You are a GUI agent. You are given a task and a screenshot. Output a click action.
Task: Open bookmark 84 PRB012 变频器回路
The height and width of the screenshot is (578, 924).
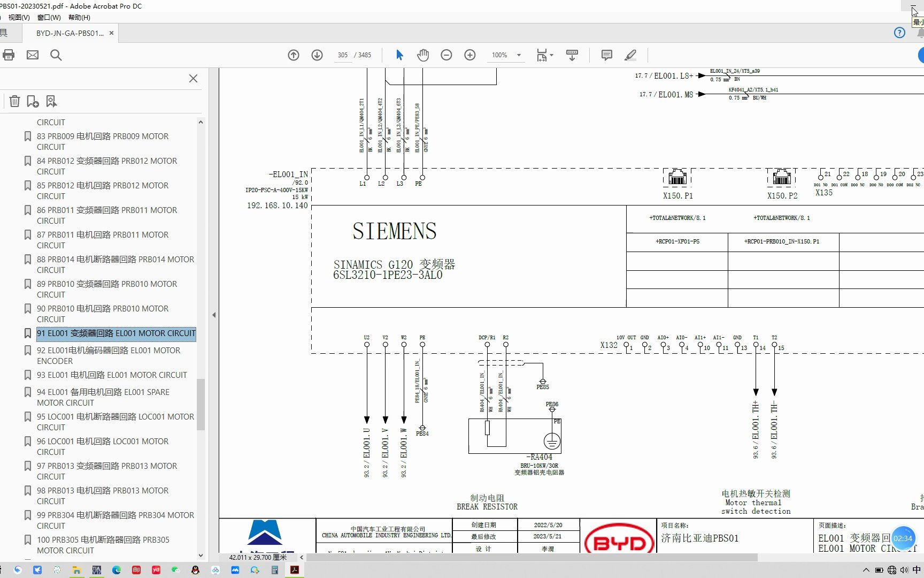[107, 166]
